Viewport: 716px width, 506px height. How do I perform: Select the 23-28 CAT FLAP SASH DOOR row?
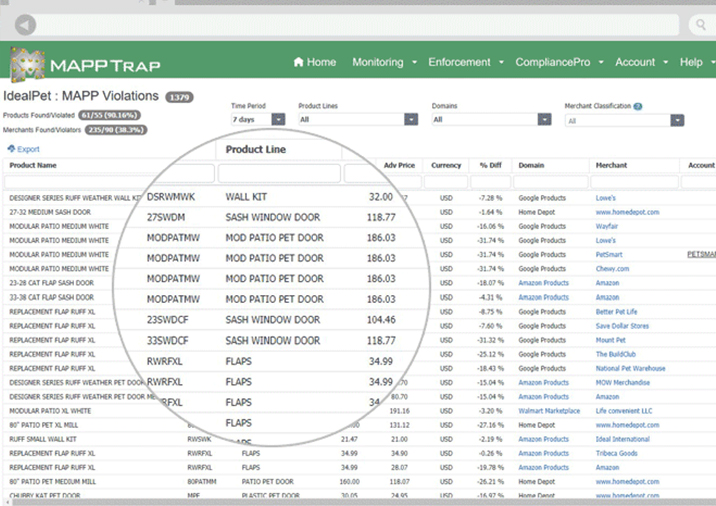point(358,283)
